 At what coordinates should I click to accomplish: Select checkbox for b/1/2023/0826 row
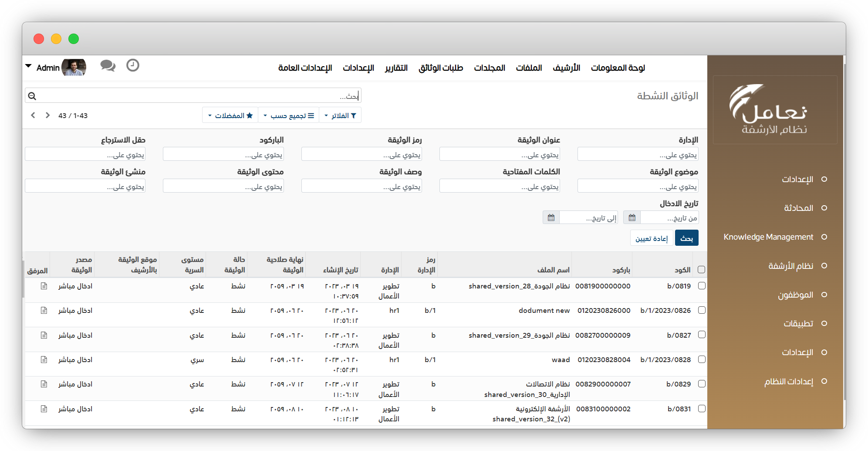(x=701, y=310)
